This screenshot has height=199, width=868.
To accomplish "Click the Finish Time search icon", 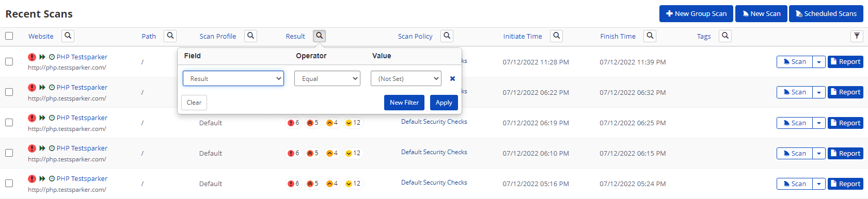I will pyautogui.click(x=650, y=36).
